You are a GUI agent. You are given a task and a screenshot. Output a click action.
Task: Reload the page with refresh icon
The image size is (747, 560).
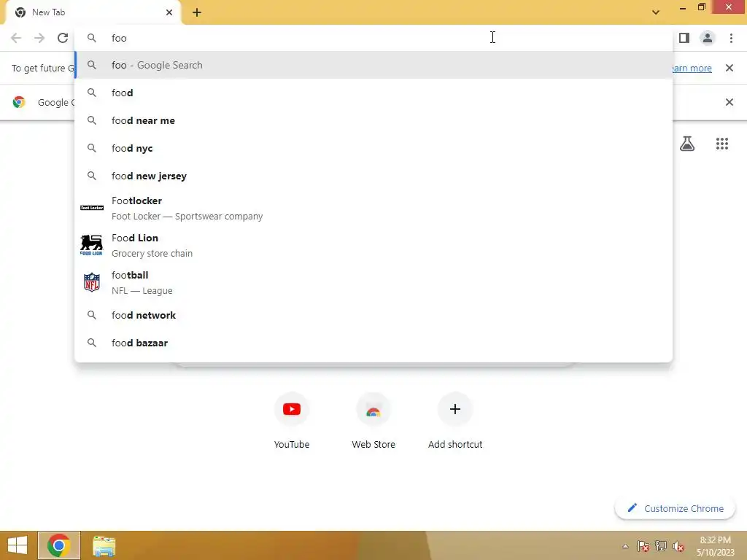point(63,38)
